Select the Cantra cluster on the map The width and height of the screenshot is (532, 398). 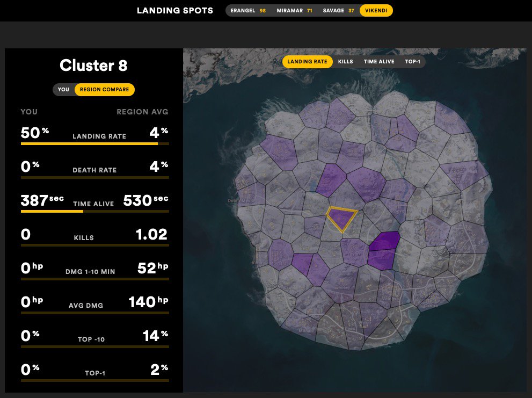coord(433,300)
